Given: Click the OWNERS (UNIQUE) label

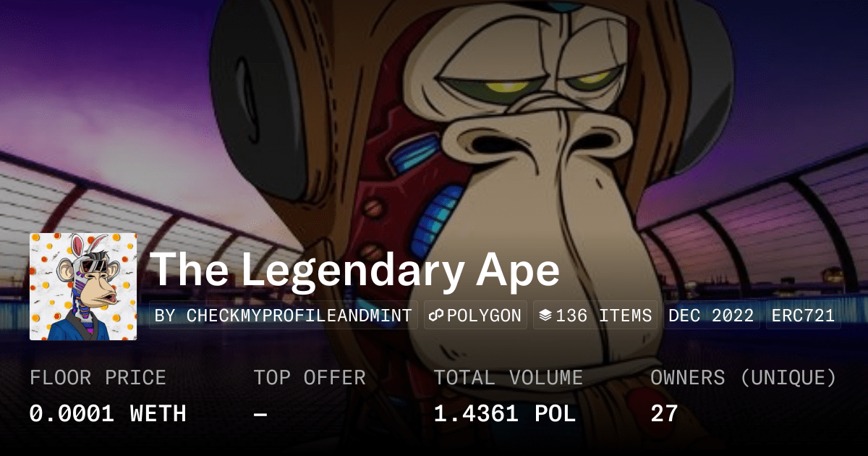Looking at the screenshot, I should [744, 377].
